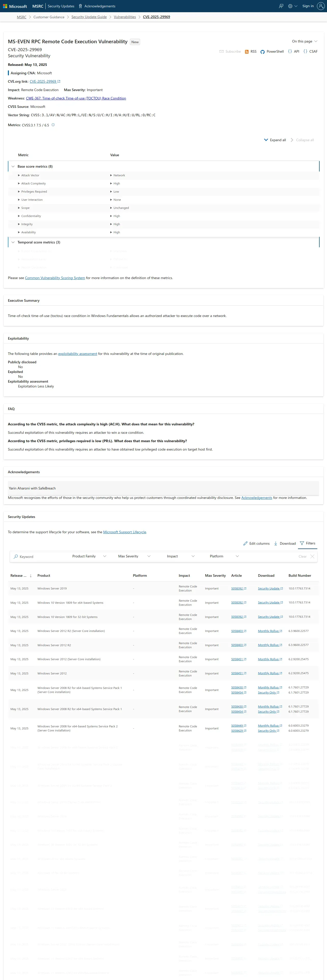Open the Platform filter dropdown
Viewport: 327px width, 980px height.
(224, 556)
